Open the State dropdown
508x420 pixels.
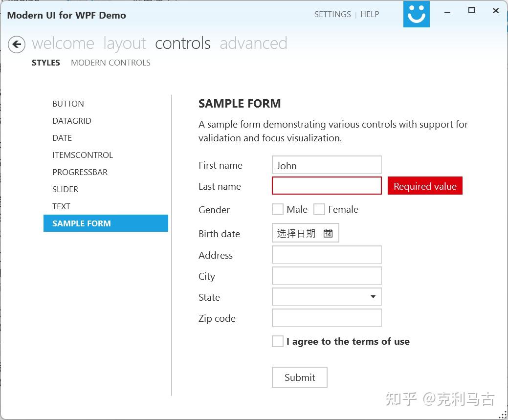(372, 296)
